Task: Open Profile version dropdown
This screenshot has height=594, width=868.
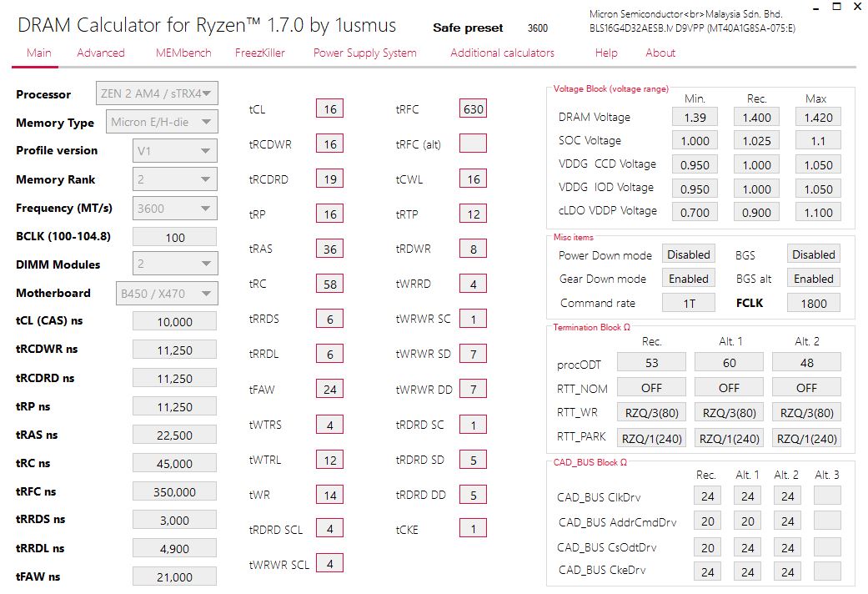Action: click(x=175, y=151)
